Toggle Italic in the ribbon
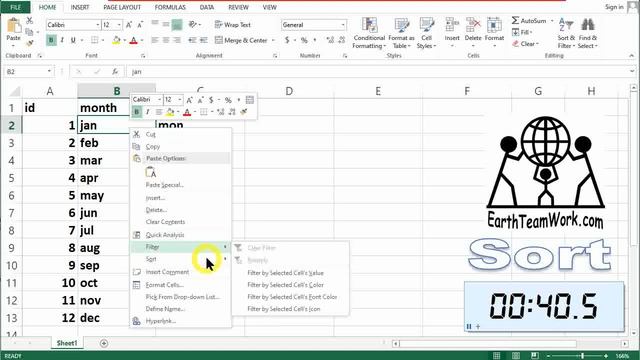640x360 pixels. coord(62,40)
